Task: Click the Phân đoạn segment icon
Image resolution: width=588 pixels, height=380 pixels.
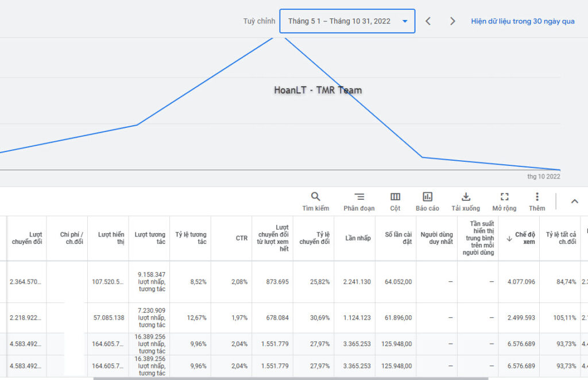Action: tap(359, 201)
